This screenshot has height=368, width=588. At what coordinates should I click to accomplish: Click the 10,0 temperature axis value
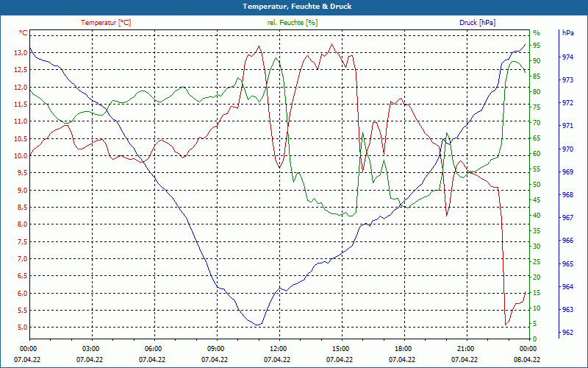click(x=21, y=155)
